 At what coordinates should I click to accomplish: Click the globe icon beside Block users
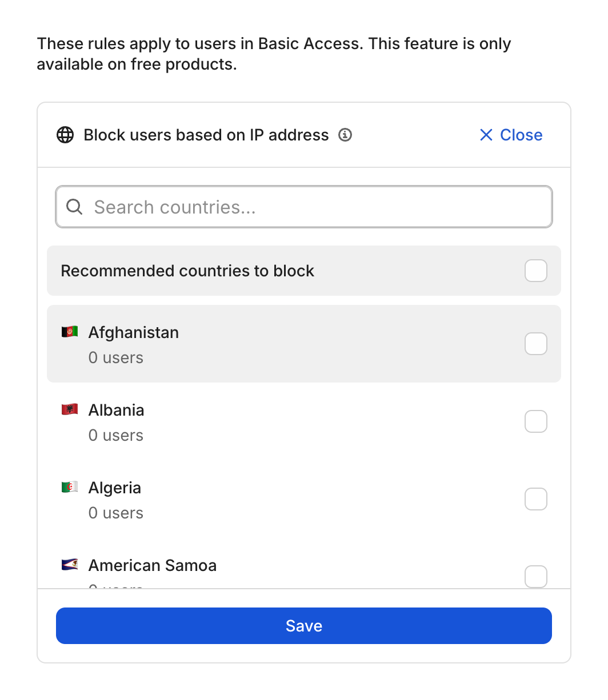pyautogui.click(x=65, y=135)
